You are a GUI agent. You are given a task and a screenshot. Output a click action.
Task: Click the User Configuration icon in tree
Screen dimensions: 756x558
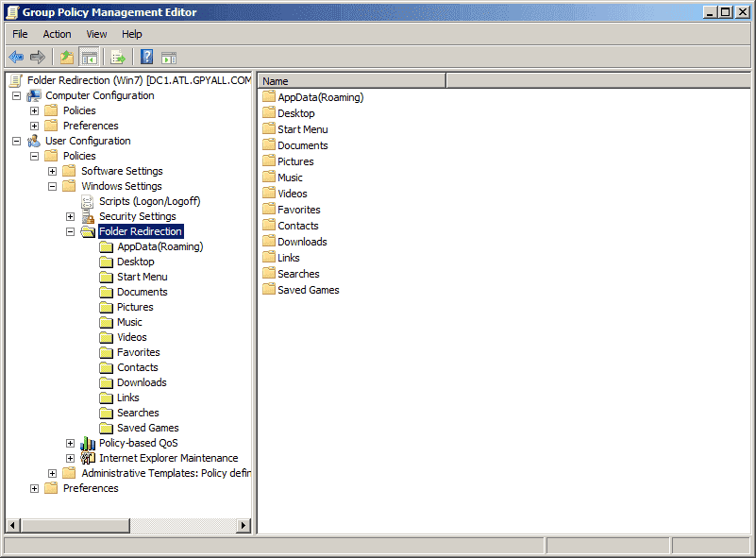34,141
